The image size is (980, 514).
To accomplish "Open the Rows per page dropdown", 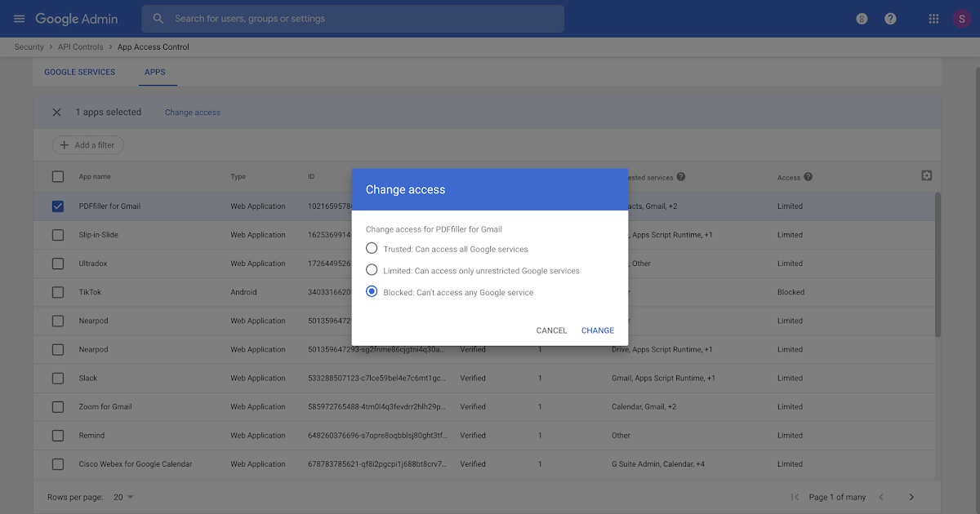I will 122,496.
